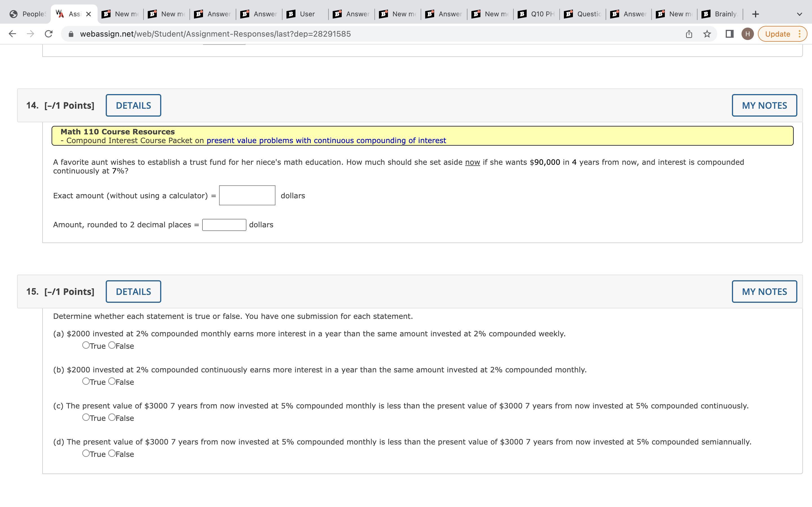The height and width of the screenshot is (507, 812).
Task: Expand DETAILS for question 14
Action: [133, 105]
